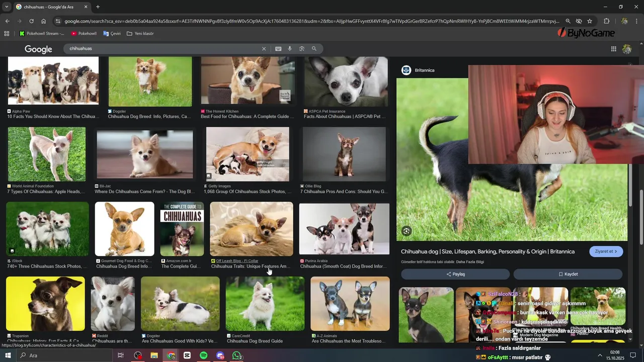
Task: Open a new Chrome tab
Action: click(x=98, y=7)
